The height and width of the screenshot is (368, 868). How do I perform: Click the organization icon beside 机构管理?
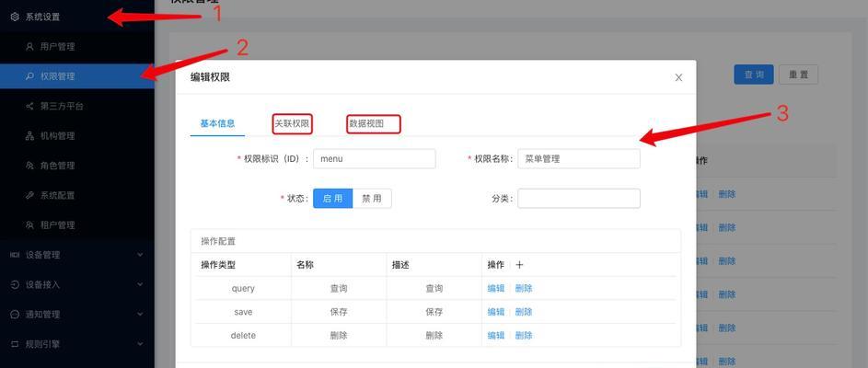point(29,136)
